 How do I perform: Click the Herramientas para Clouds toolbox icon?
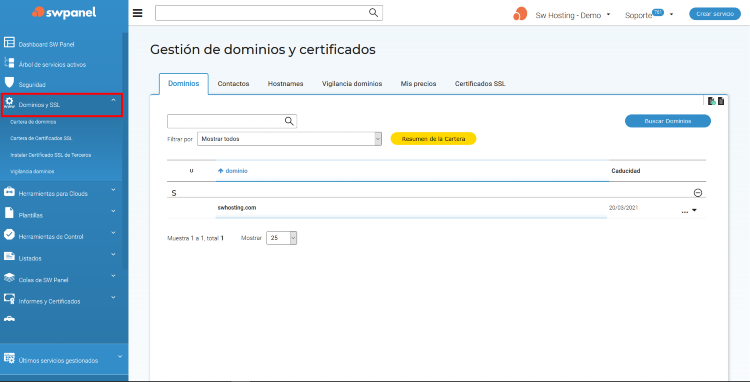(9, 192)
